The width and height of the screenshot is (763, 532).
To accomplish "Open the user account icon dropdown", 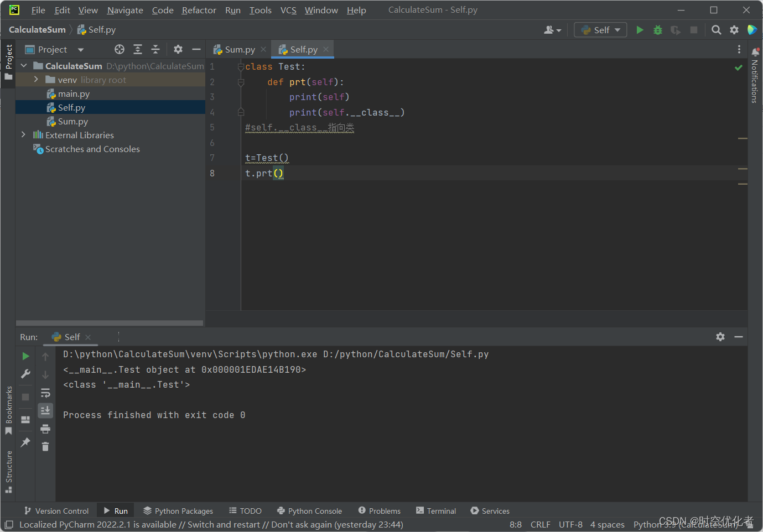I will [x=552, y=30].
